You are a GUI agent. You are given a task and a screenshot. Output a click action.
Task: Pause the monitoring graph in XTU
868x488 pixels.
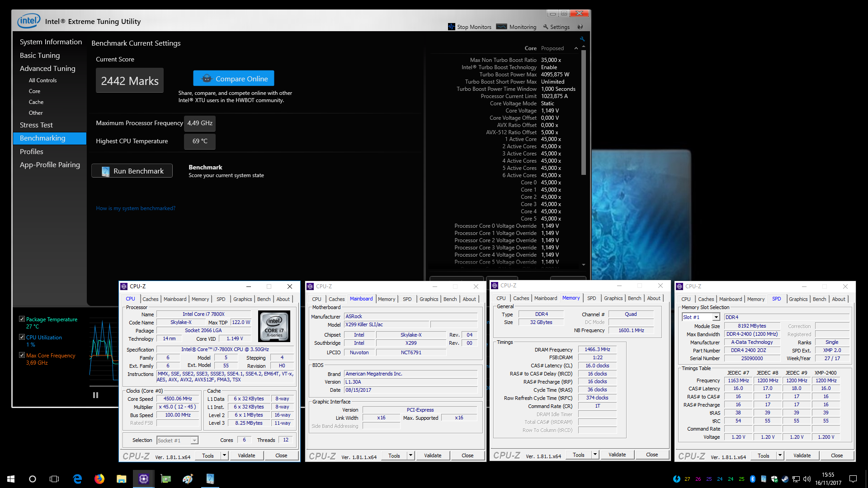click(x=95, y=395)
